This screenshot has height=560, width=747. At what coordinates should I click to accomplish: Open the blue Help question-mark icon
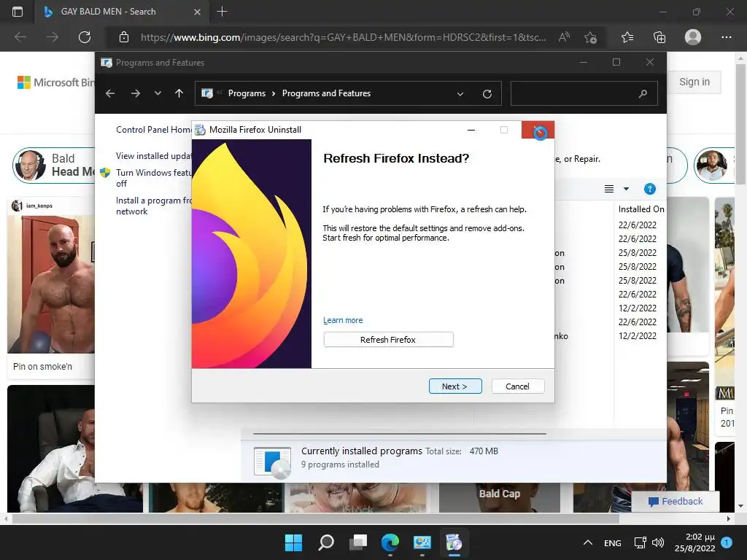pyautogui.click(x=650, y=189)
